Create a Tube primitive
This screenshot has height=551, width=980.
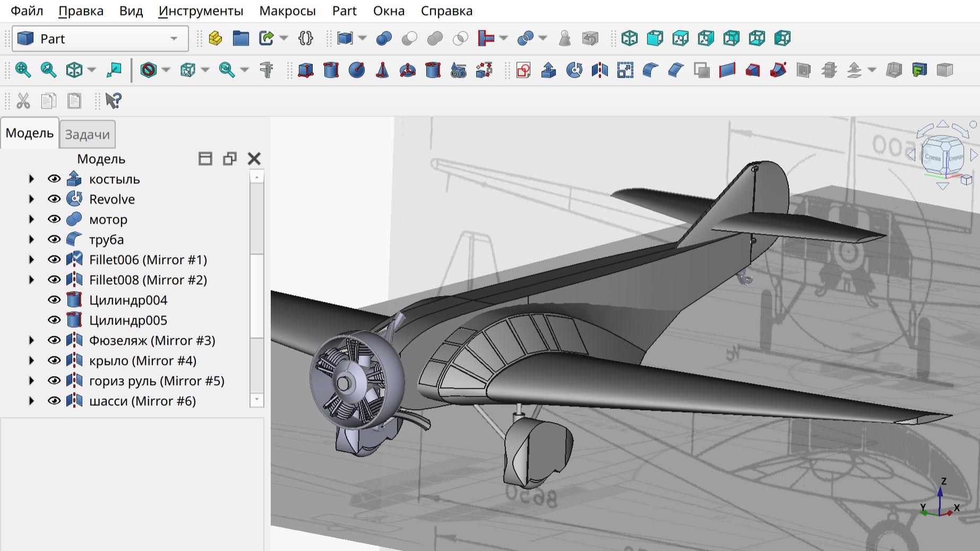[x=433, y=70]
